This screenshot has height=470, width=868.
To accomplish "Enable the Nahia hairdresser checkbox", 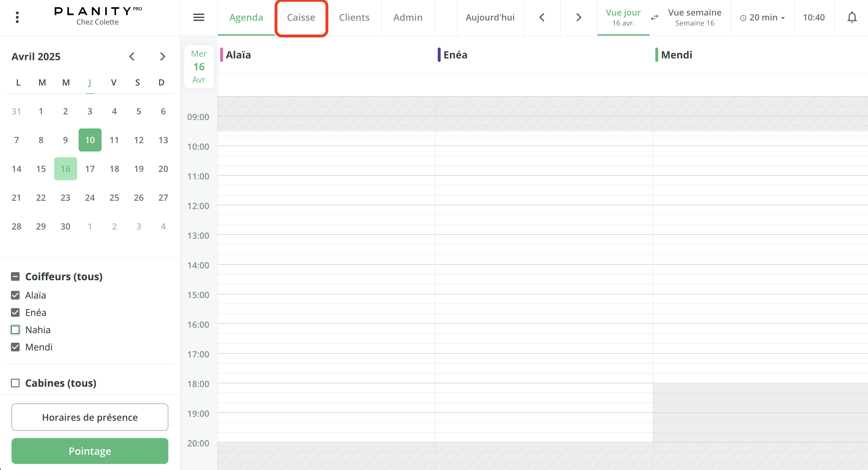I will pyautogui.click(x=15, y=330).
